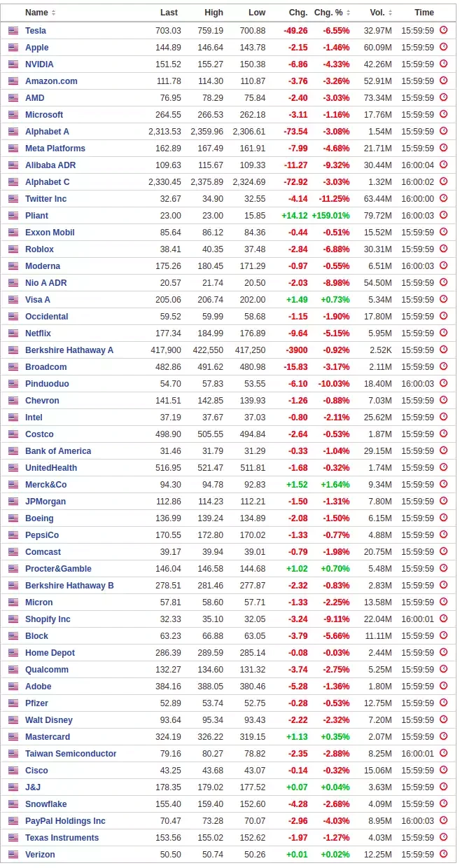Select Pliant's +159.01% change value
The image size is (460, 868).
[x=330, y=216]
